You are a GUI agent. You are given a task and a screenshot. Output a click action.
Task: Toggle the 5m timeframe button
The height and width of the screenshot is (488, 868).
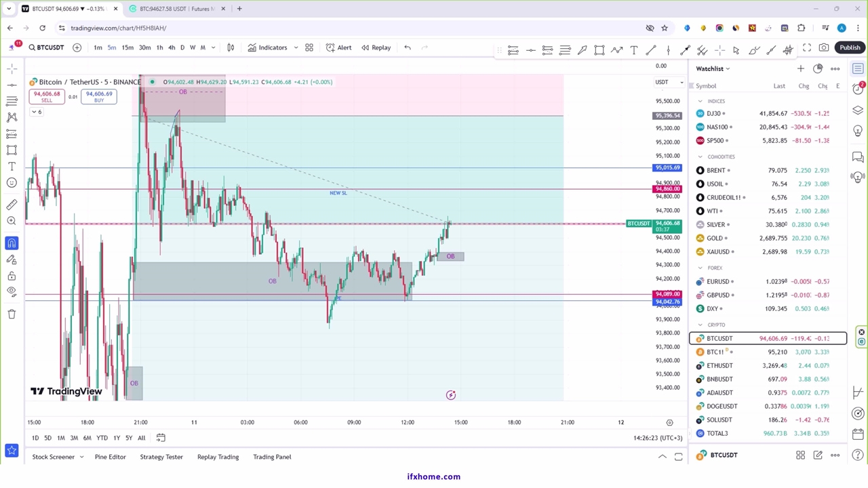coord(112,47)
